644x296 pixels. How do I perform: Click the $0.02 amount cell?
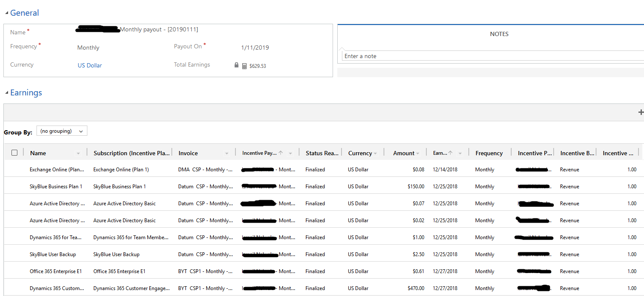pos(418,221)
